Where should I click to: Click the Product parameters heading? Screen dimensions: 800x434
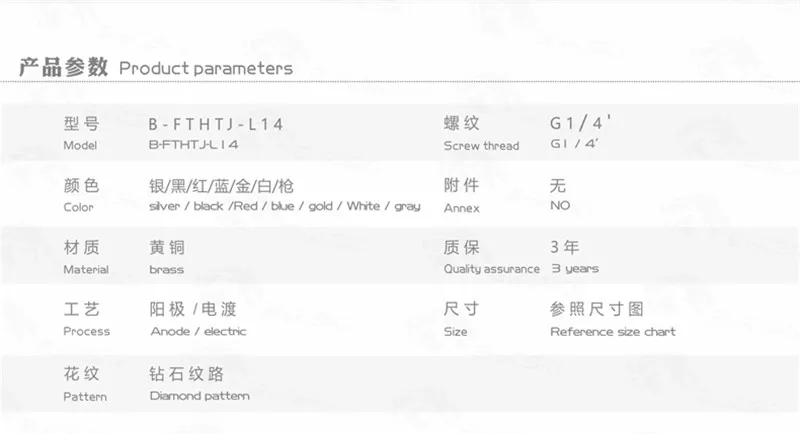pyautogui.click(x=206, y=68)
